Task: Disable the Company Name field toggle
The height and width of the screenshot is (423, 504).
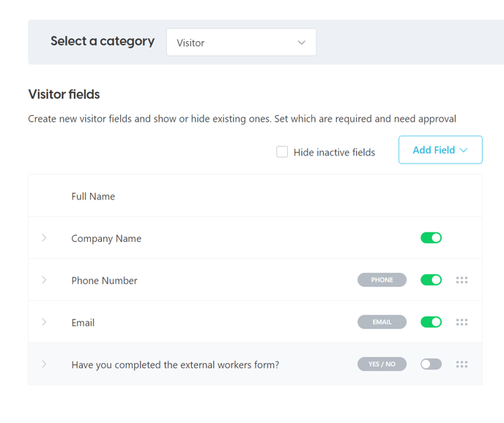Action: pos(431,238)
